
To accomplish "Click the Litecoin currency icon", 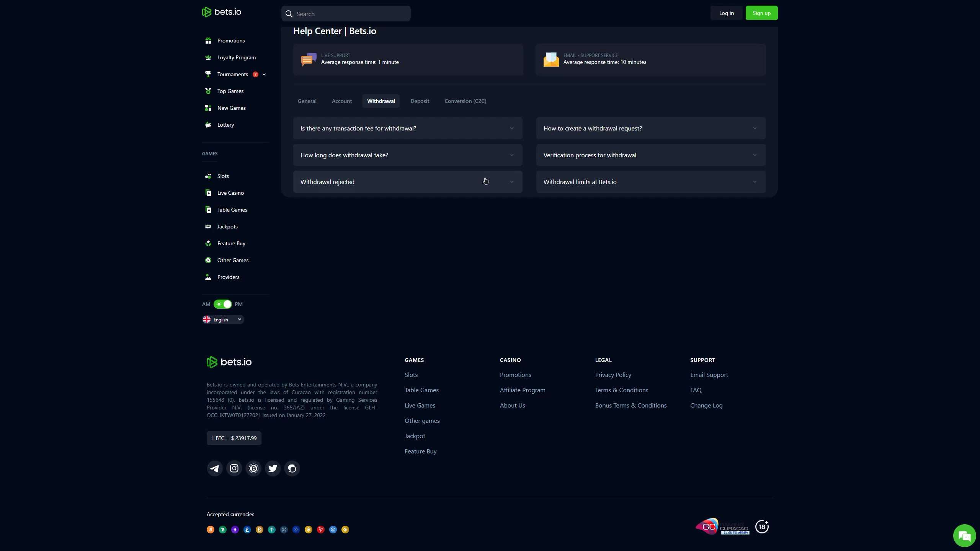I will tap(247, 530).
